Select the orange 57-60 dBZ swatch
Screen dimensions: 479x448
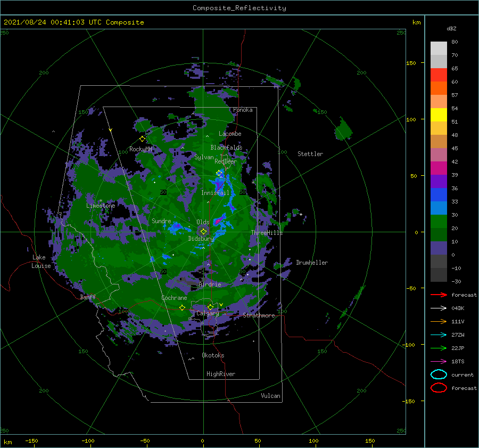pyautogui.click(x=439, y=88)
